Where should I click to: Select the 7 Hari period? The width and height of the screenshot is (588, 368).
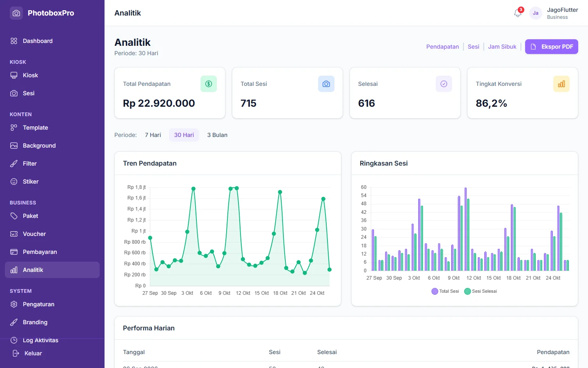point(153,135)
